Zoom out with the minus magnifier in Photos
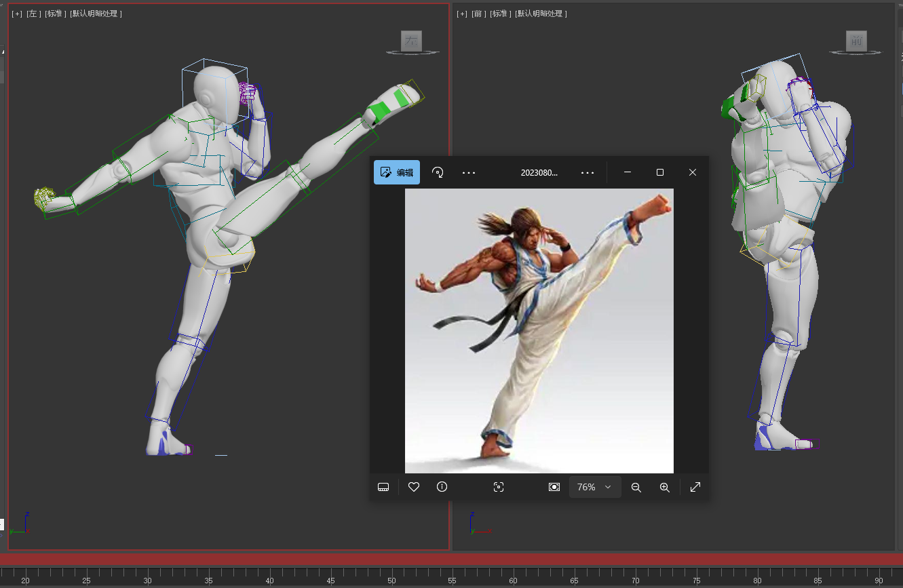 [636, 487]
